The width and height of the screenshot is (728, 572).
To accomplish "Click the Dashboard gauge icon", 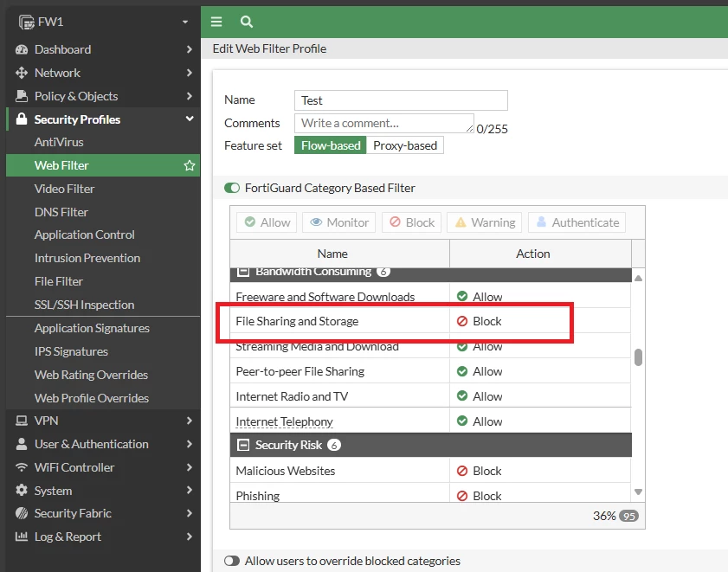I will pyautogui.click(x=22, y=49).
